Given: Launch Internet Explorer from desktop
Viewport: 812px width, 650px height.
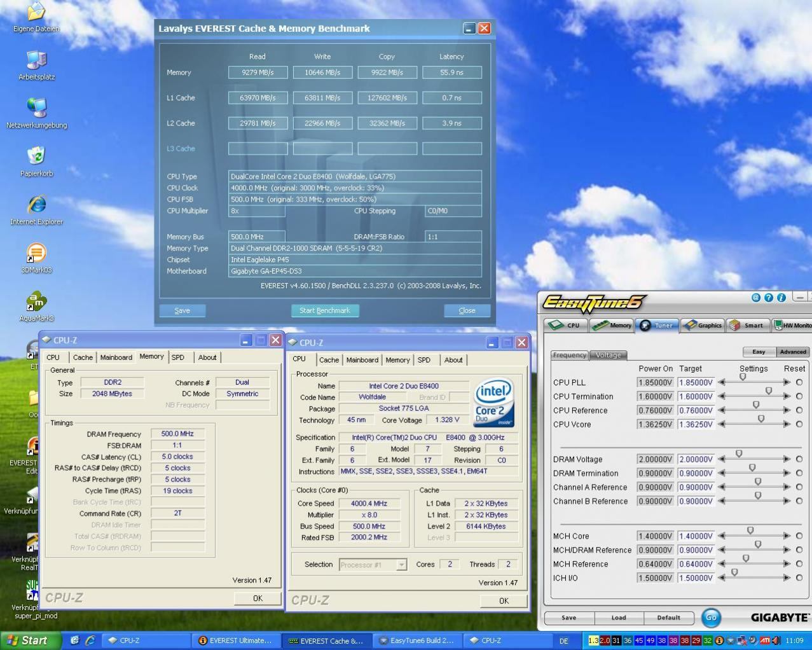Looking at the screenshot, I should pos(36,210).
